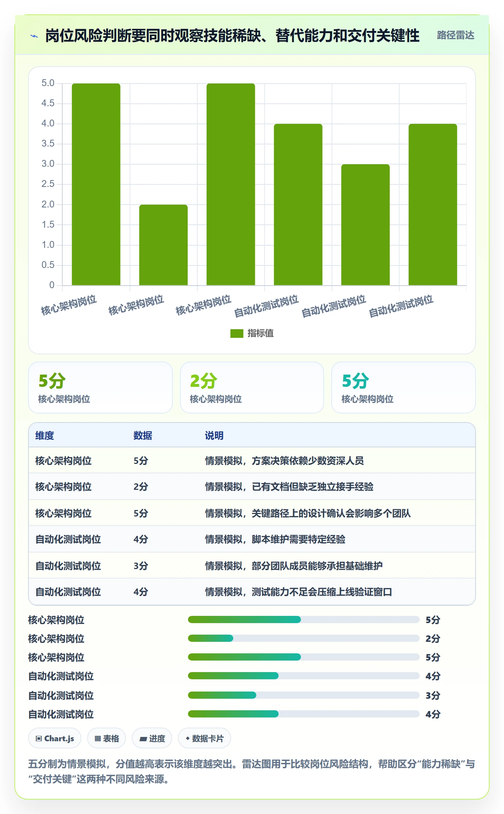
Task: Click the lightning icon beside the title
Action: (x=34, y=36)
